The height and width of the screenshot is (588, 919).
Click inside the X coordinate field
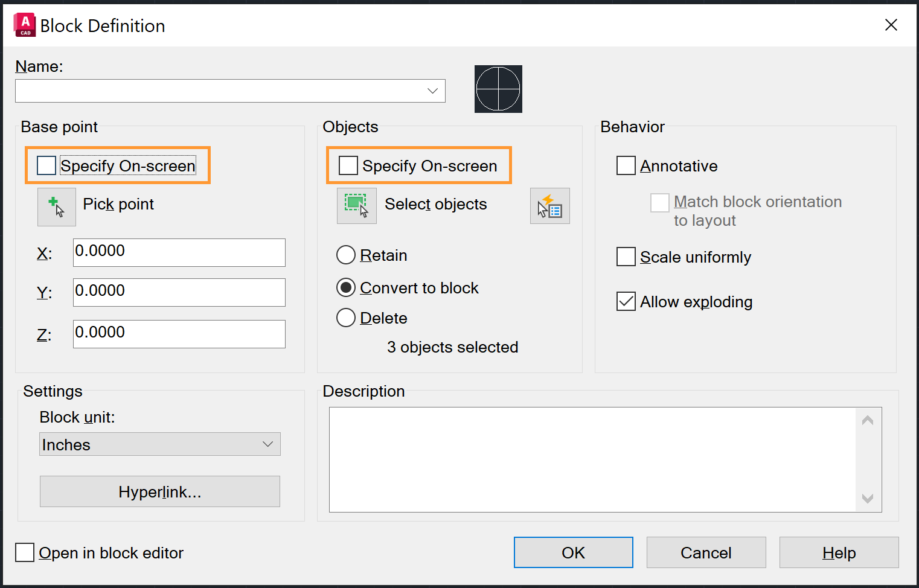tap(179, 252)
